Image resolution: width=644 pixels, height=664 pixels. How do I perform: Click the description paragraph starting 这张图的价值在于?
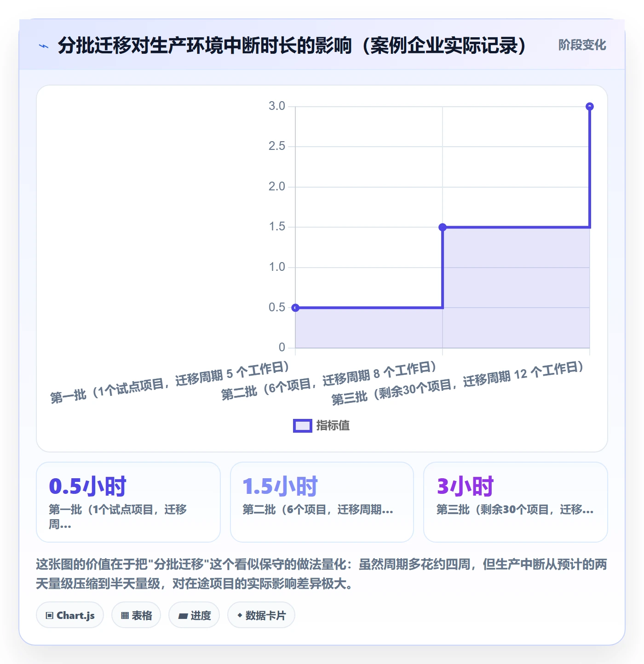coord(322,574)
